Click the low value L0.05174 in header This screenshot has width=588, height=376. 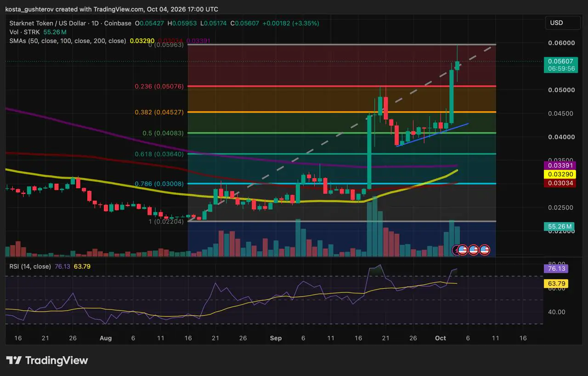pos(215,23)
